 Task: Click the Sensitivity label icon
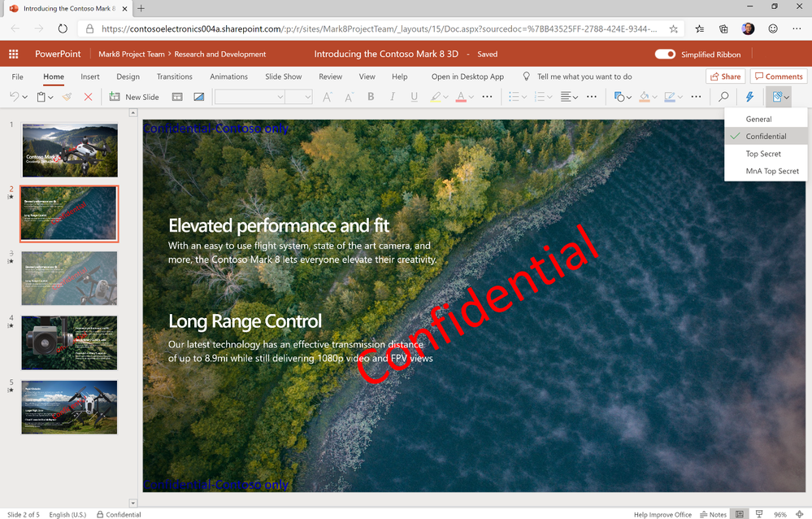777,97
